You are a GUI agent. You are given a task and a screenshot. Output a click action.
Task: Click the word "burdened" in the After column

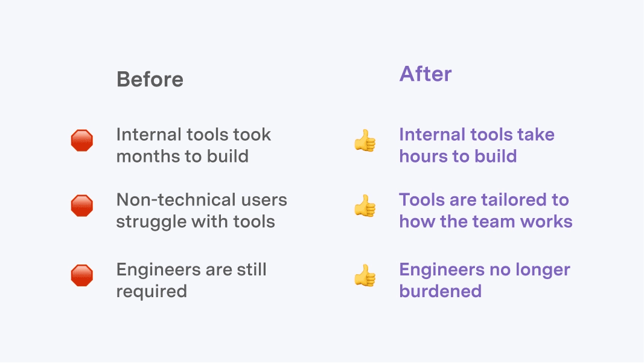440,291
